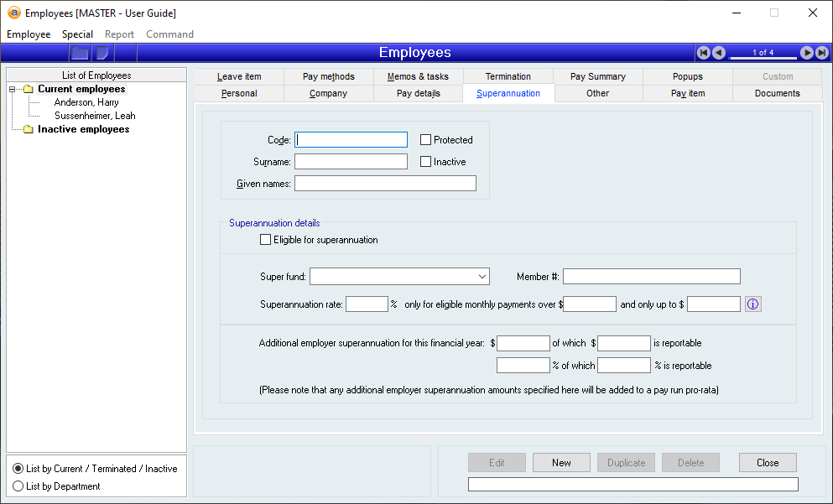The image size is (833, 504).
Task: Open the Special menu
Action: [x=77, y=34]
